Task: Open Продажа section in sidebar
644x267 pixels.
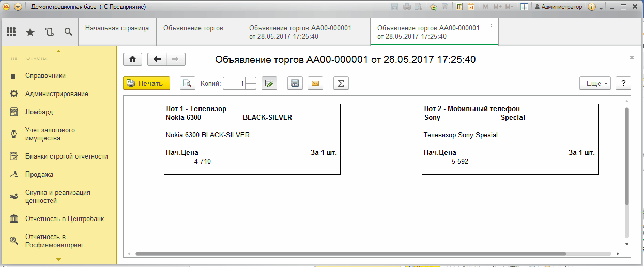Action: (58, 174)
